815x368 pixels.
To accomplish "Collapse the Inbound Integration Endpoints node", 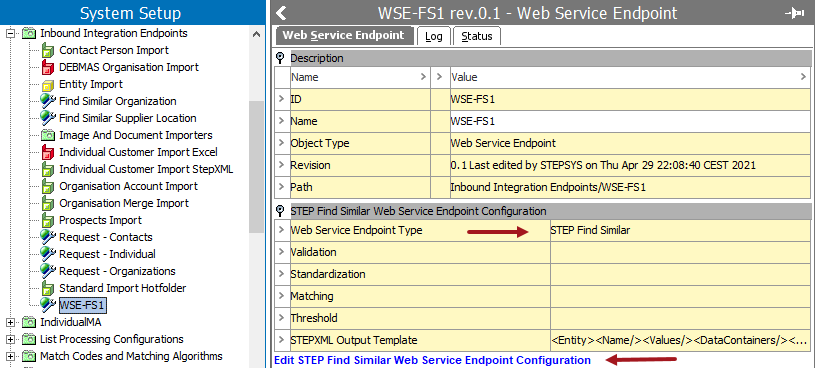I will pos(10,33).
